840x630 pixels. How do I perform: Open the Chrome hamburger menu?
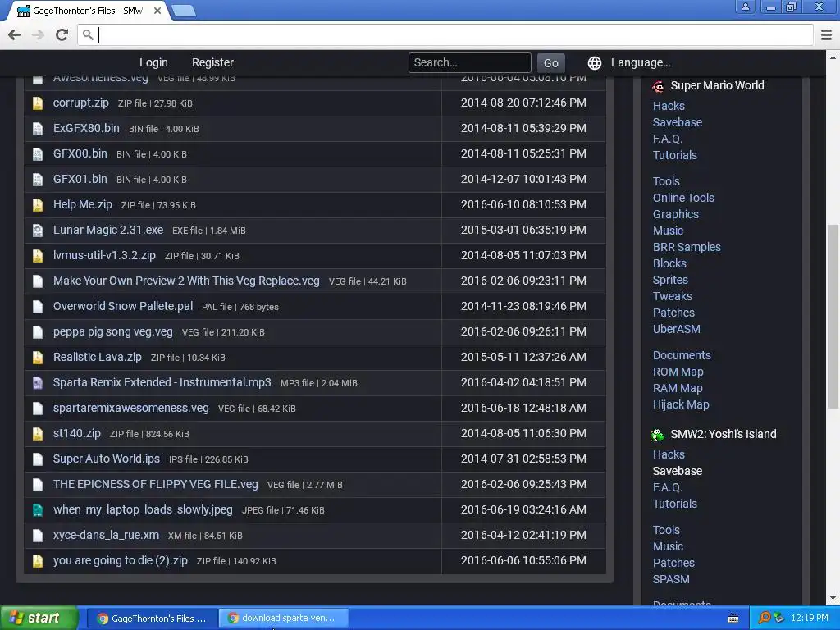pyautogui.click(x=827, y=34)
